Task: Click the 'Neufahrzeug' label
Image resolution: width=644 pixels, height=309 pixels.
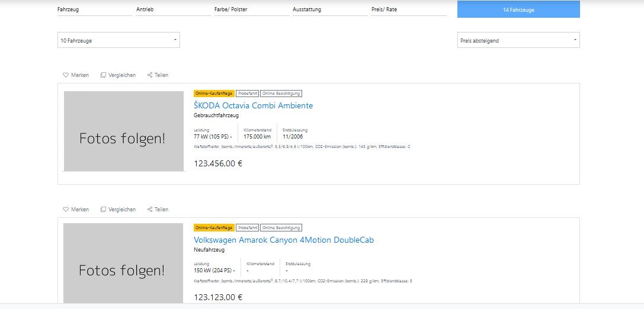Action: coord(209,250)
